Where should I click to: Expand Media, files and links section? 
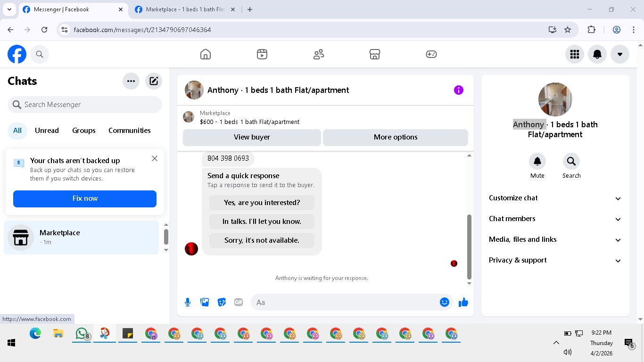(x=555, y=240)
